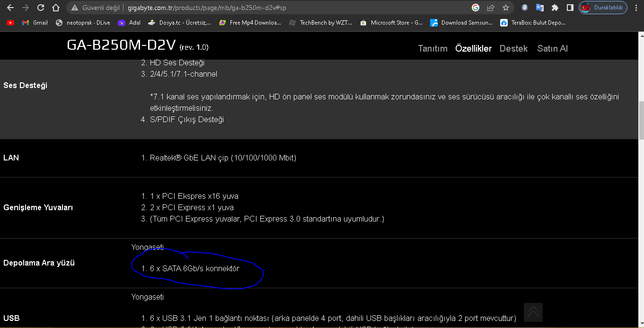The image size is (644, 328).
Task: Click 'Genişleme Yuvaları' row label
Action: pyautogui.click(x=38, y=208)
